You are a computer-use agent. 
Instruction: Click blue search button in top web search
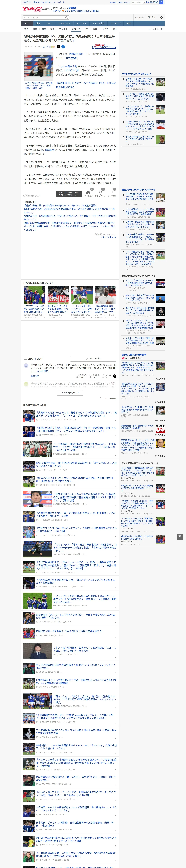(x=161, y=2)
